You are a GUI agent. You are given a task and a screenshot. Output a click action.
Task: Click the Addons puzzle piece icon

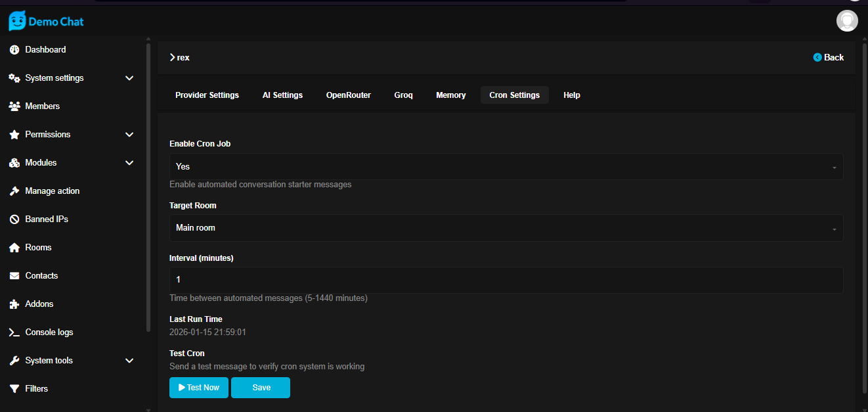[14, 304]
